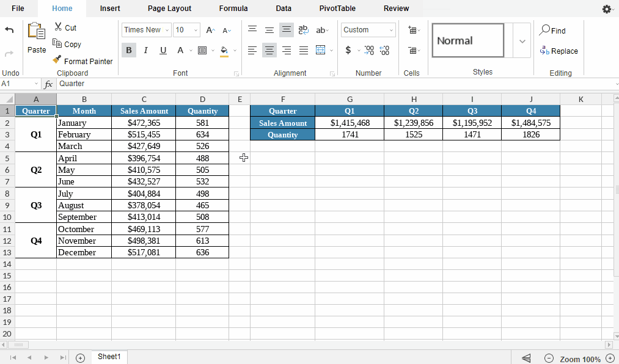Screen dimensions: 619x364
Task: Open the Times New font name dropdown
Action: pyautogui.click(x=146, y=30)
